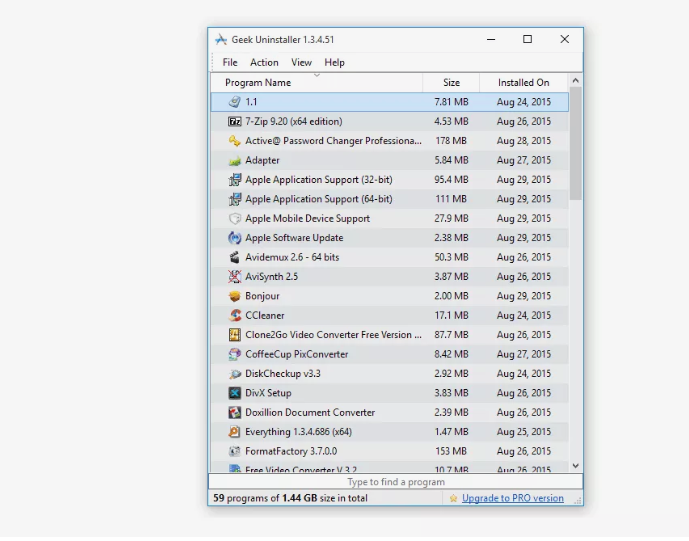Click the 178 MB size value
This screenshot has width=689, height=541.
click(451, 141)
